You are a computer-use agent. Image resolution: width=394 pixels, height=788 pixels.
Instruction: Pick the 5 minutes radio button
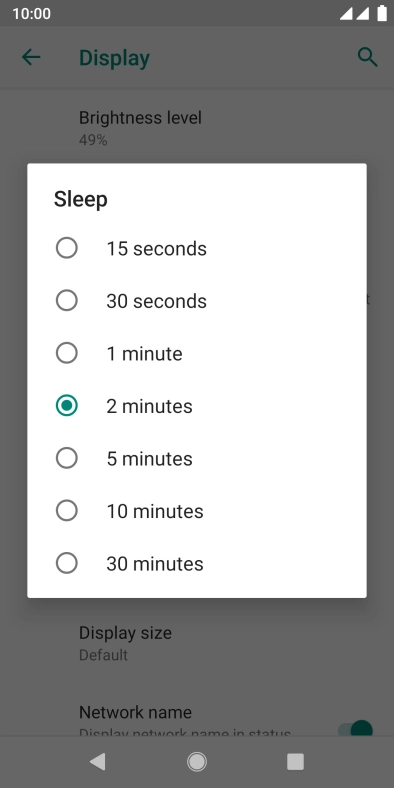67,458
